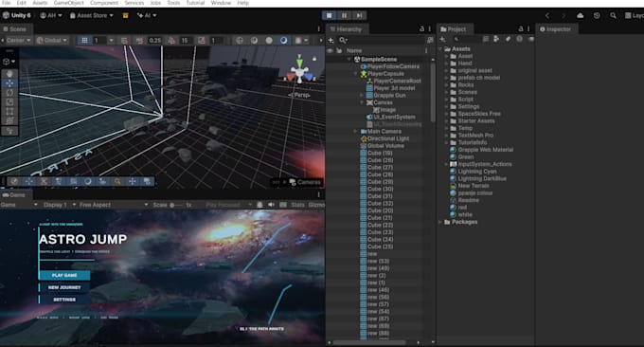Image resolution: width=644 pixels, height=347 pixels.
Task: Stop play mode with the Play button
Action: [x=329, y=15]
